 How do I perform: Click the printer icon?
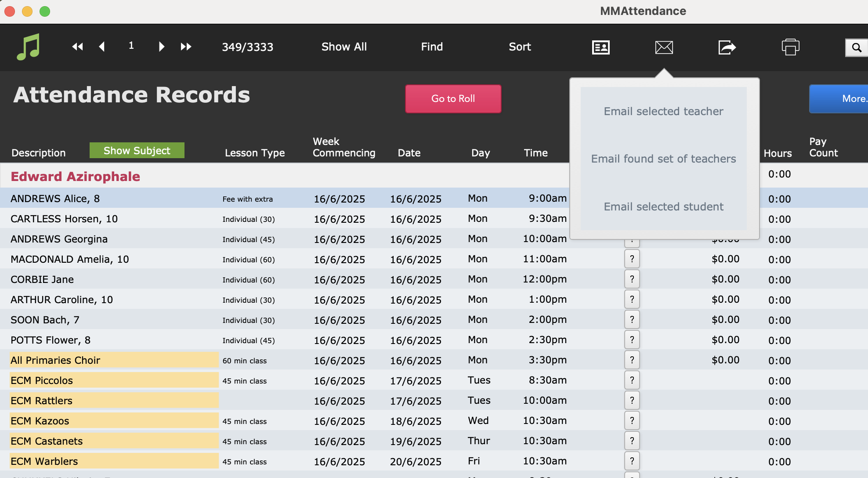pos(790,47)
